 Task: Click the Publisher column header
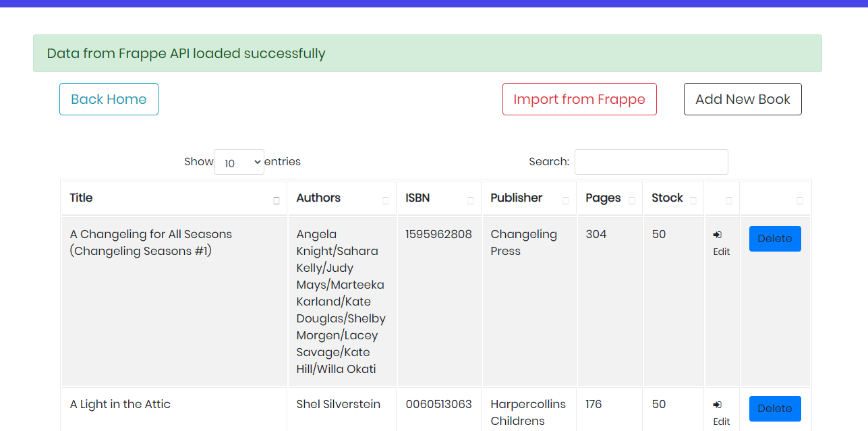[529, 198]
